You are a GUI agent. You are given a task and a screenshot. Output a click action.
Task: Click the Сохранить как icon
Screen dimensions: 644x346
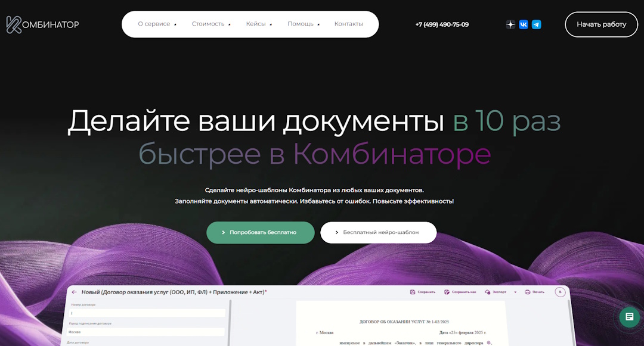(446, 292)
